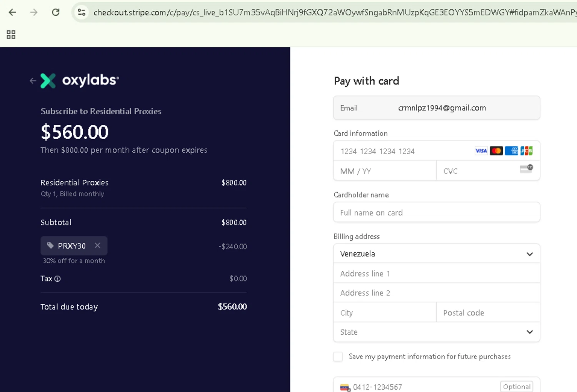Click the Total due today amount $560.00
This screenshot has height=392, width=577.
[x=232, y=307]
